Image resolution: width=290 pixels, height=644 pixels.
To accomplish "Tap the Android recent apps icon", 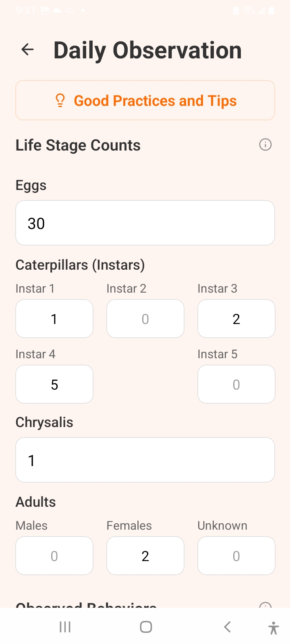I will [65, 627].
